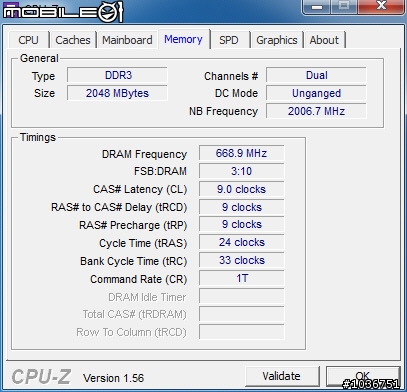Switch to the Graphics tab
This screenshot has height=392, width=407.
click(x=277, y=40)
